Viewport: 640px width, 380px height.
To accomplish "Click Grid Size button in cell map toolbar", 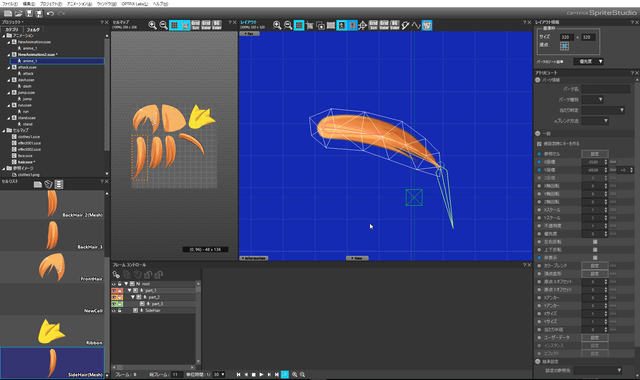I will pyautogui.click(x=196, y=25).
